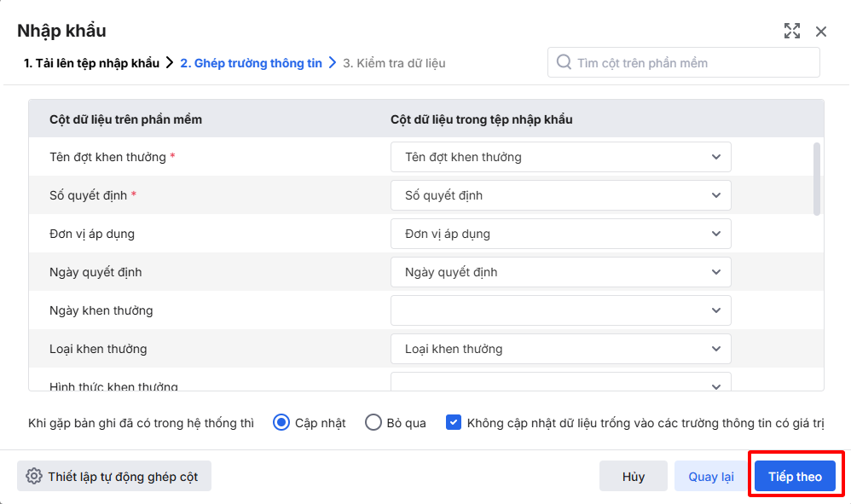
Task: Select the Bỏ qua radio option
Action: pos(373,422)
